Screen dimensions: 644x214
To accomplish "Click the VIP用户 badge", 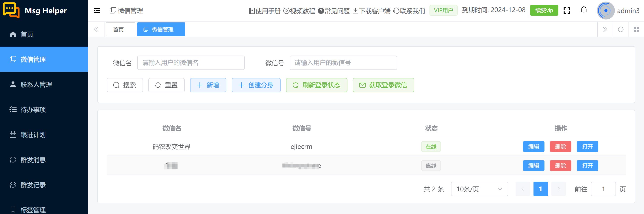I will pyautogui.click(x=444, y=11).
